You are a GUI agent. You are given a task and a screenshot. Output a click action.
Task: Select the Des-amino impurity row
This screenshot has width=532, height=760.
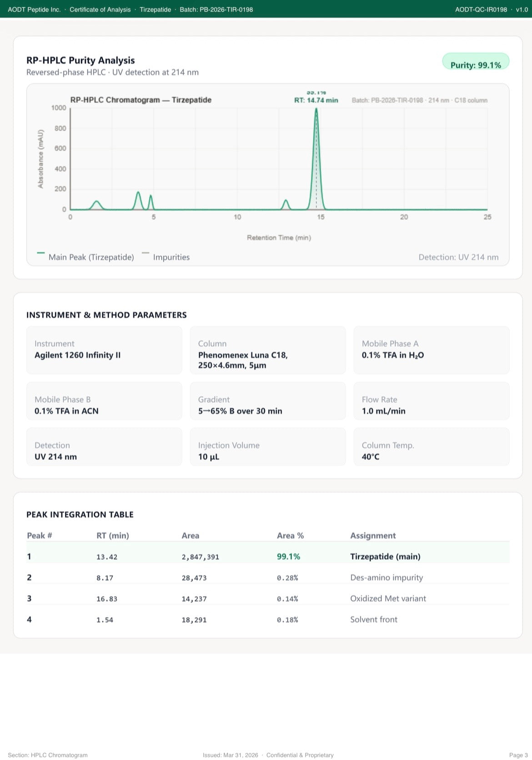[268, 578]
